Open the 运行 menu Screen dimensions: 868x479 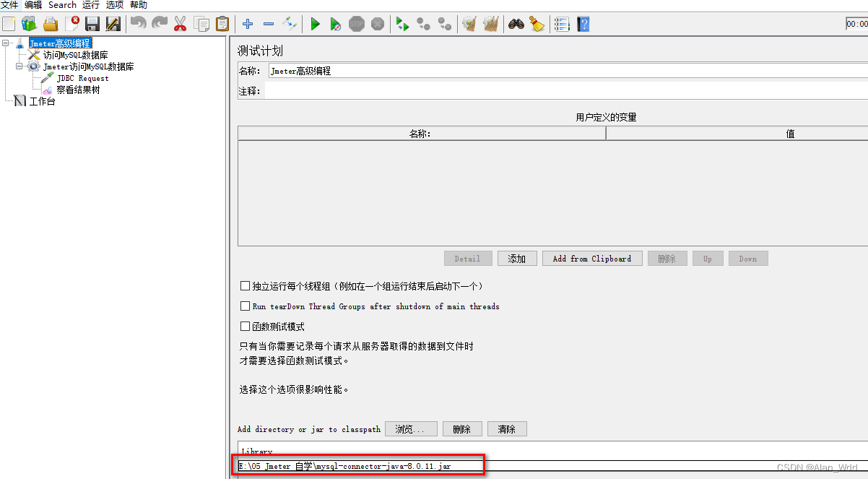pos(90,5)
